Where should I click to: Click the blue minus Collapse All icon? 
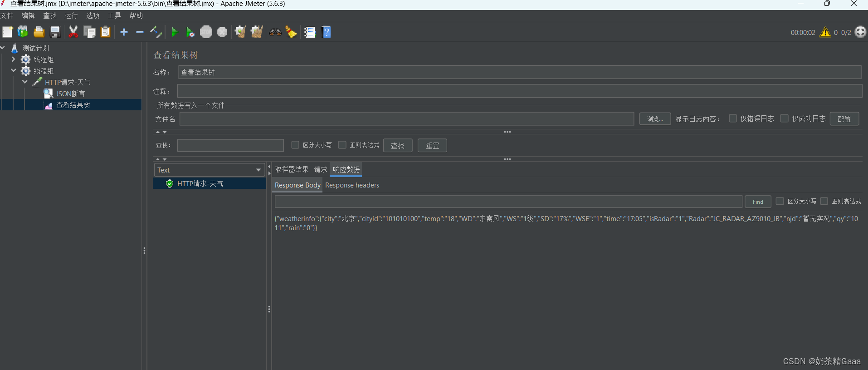pyautogui.click(x=140, y=32)
